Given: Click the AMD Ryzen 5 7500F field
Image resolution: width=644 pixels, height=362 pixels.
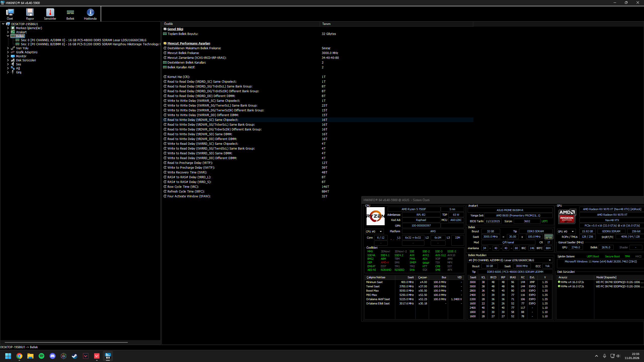Looking at the screenshot, I should pyautogui.click(x=414, y=209).
